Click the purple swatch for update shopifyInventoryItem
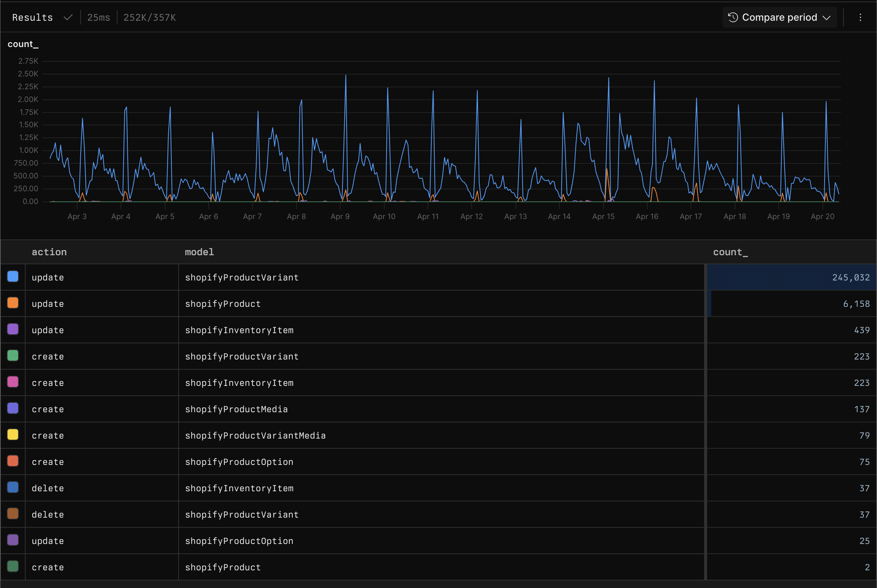Screen dimensions: 877x588 [13, 329]
